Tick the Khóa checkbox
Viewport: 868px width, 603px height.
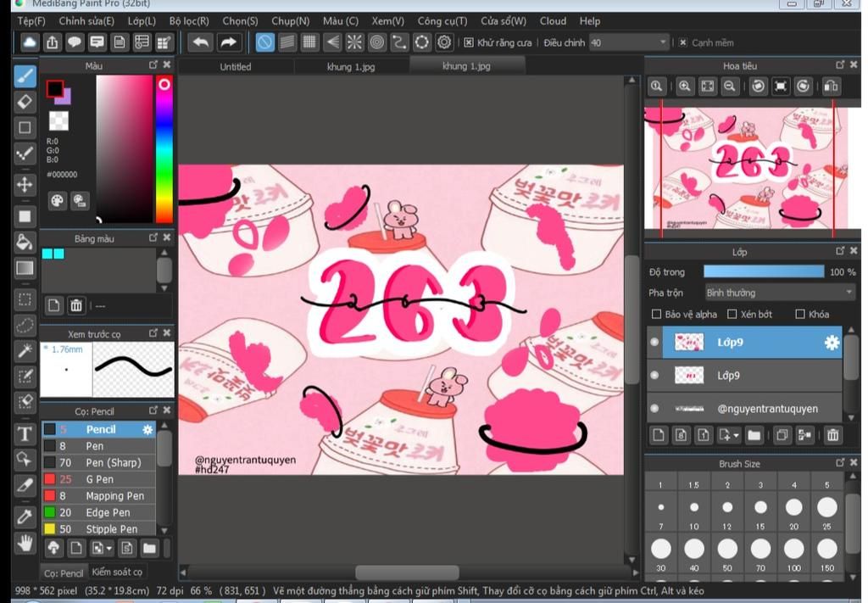pos(800,315)
